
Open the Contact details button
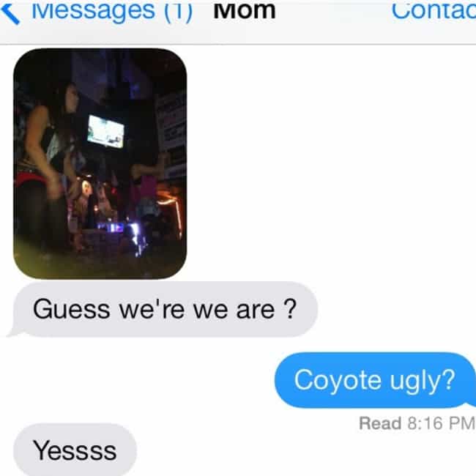click(434, 10)
